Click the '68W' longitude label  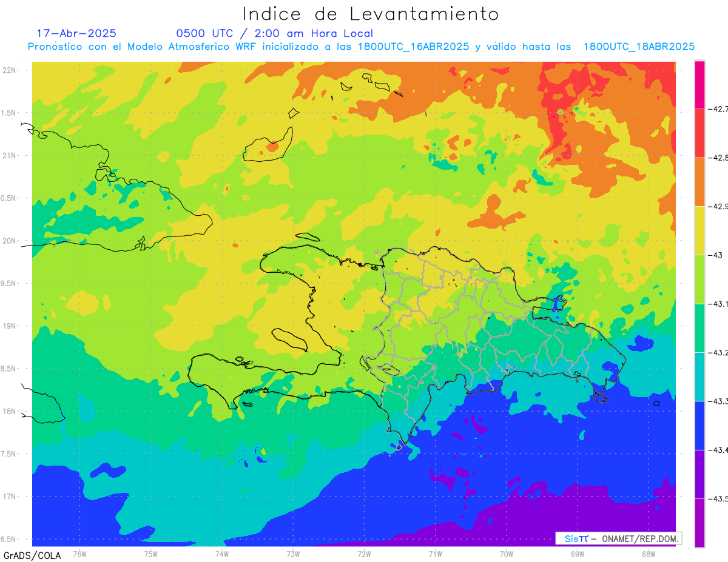coord(649,554)
